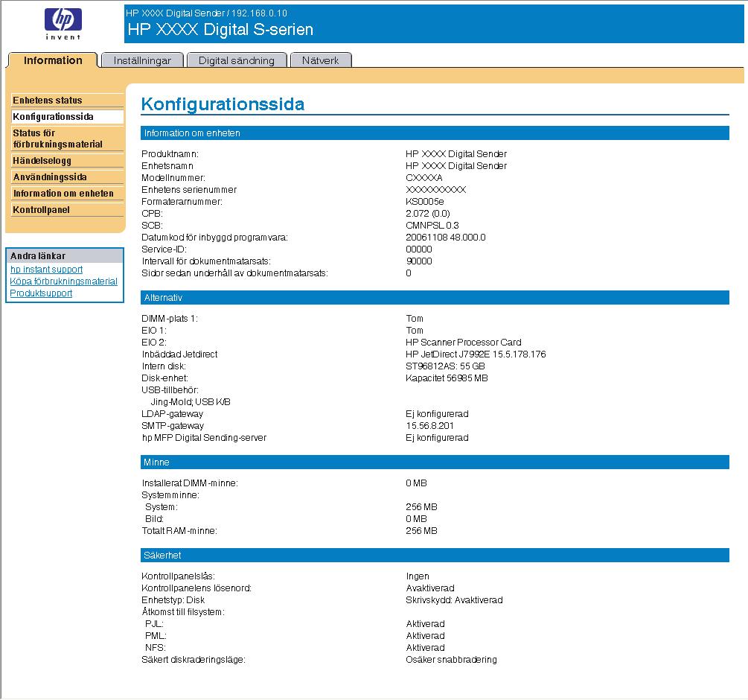Click the Produktnamn label
Screen dimensions: 748x700
(x=170, y=153)
